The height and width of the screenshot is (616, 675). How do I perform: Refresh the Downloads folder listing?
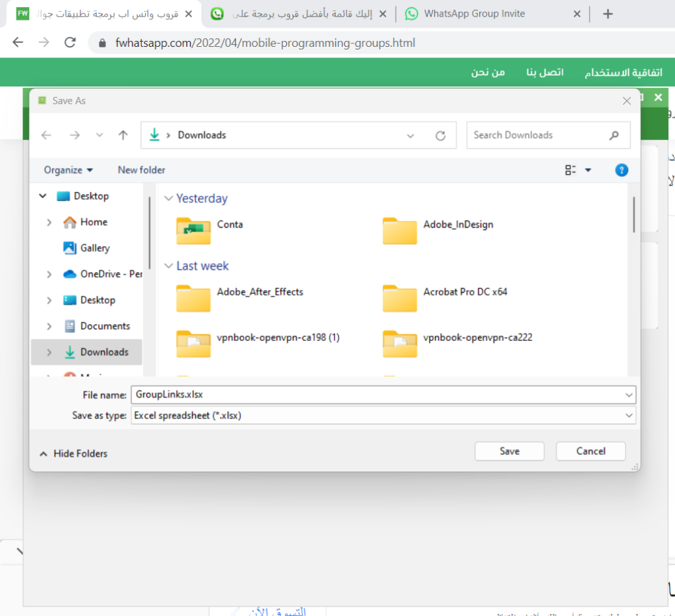point(440,136)
